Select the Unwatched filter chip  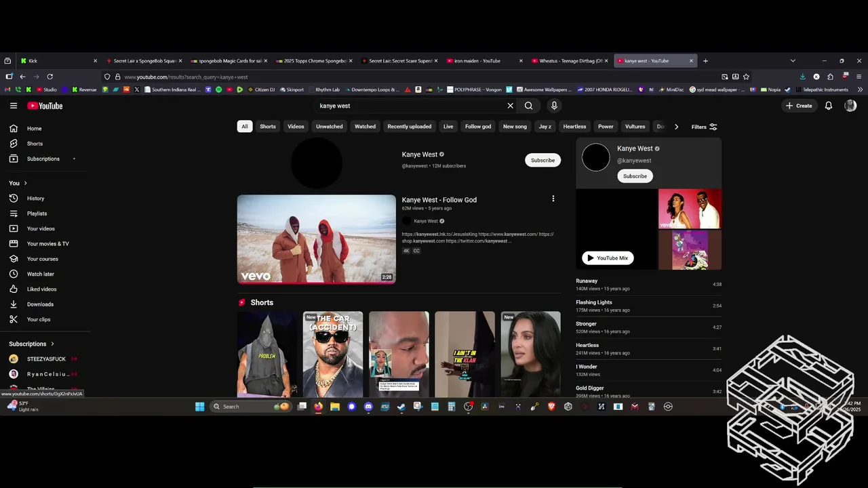pyautogui.click(x=330, y=127)
